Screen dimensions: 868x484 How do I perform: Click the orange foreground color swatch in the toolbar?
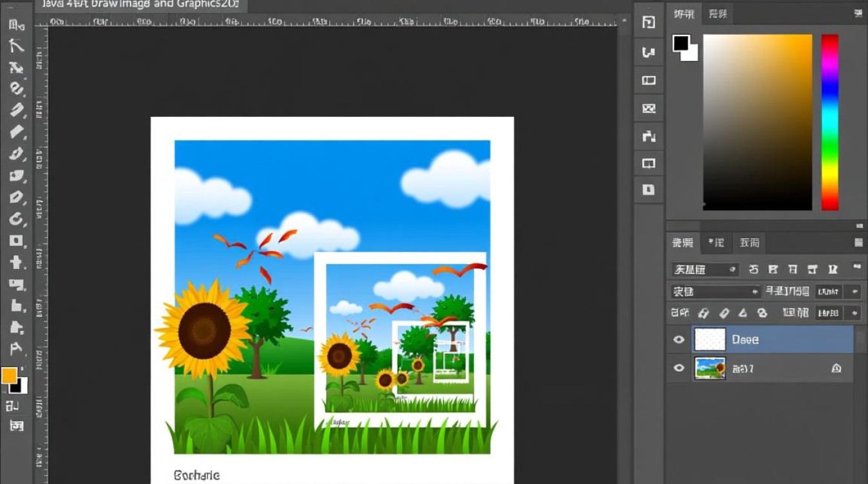tap(9, 376)
